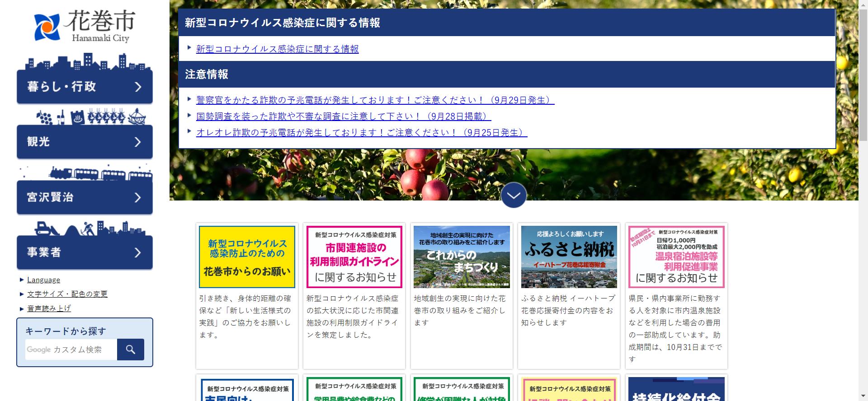This screenshot has height=401, width=868.
Task: Click the scrollbar down arrow
Action: coord(863,397)
